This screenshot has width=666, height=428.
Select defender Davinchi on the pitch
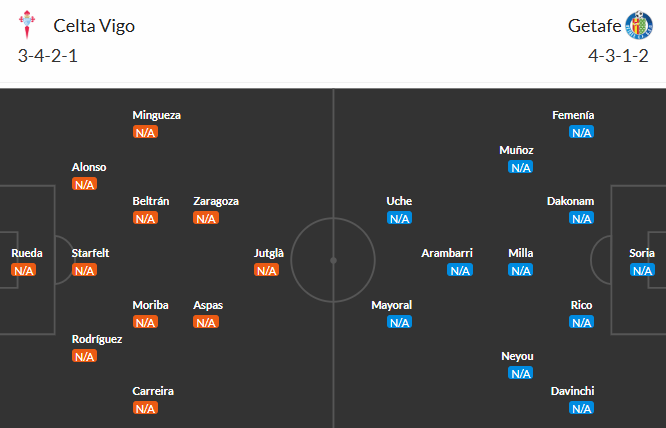[x=573, y=391]
